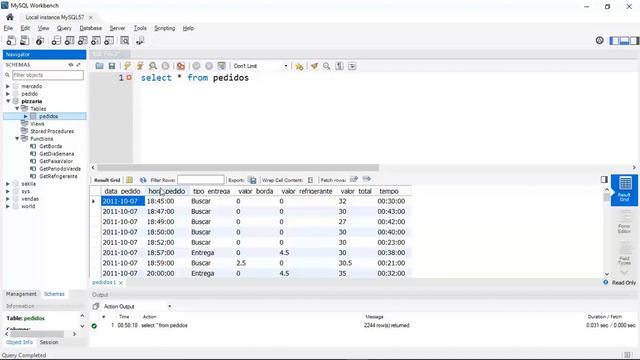Roll back the transaction icon

(x=209, y=66)
